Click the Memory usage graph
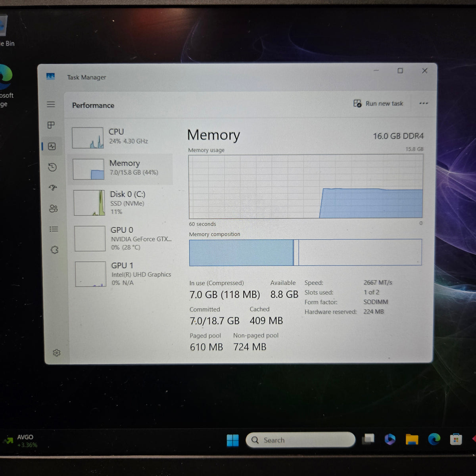 pos(306,186)
